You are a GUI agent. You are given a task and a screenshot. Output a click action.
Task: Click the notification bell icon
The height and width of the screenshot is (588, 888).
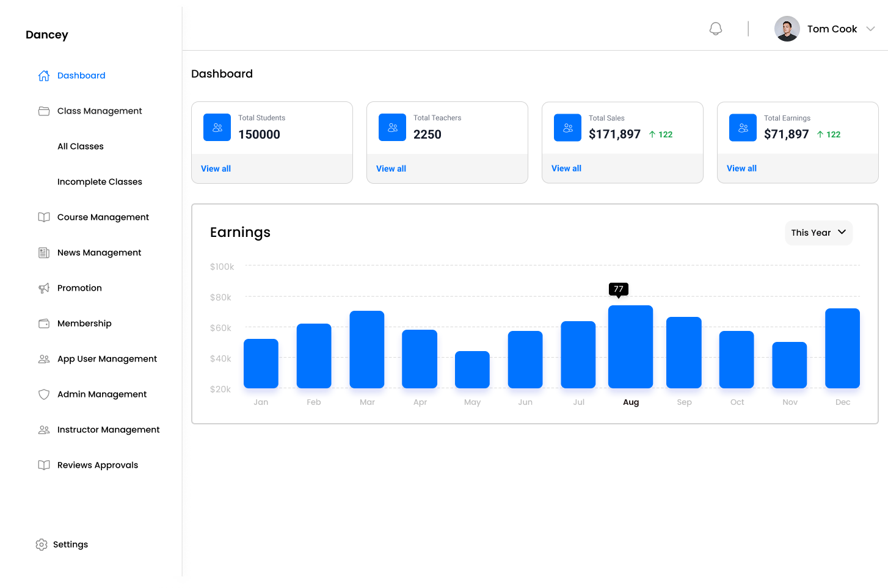point(715,28)
